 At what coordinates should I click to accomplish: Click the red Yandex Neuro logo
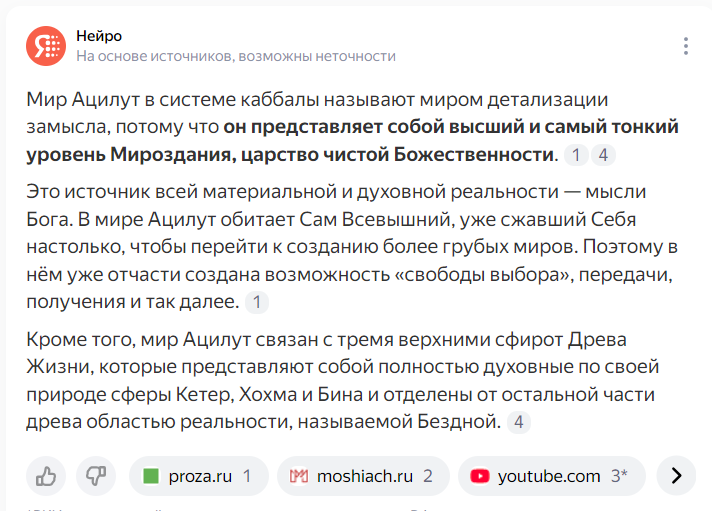[46, 46]
